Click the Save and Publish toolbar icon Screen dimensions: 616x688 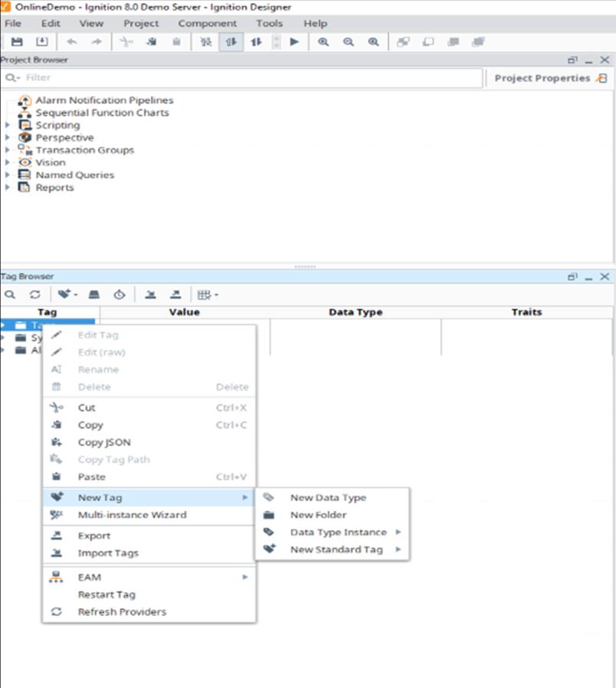click(x=41, y=41)
